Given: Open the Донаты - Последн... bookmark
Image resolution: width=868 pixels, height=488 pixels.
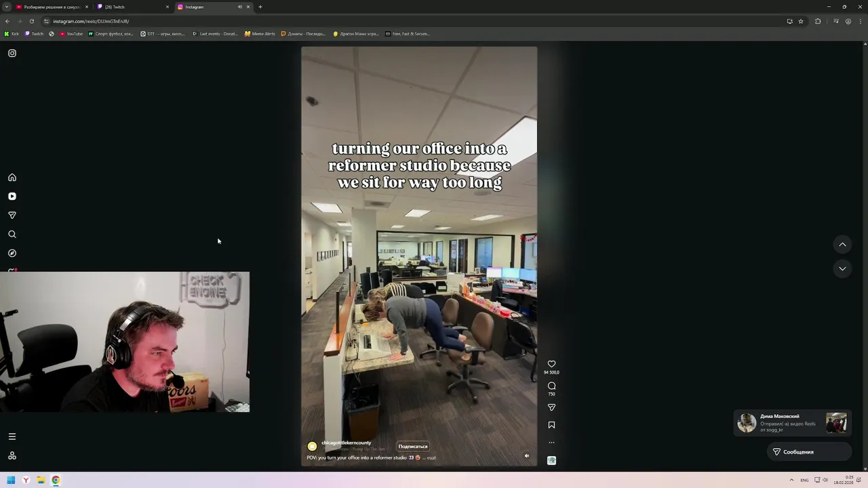Looking at the screenshot, I should 303,34.
